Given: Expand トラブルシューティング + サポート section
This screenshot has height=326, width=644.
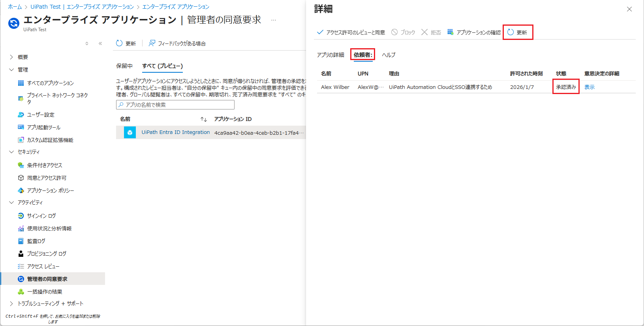Looking at the screenshot, I should tap(11, 303).
